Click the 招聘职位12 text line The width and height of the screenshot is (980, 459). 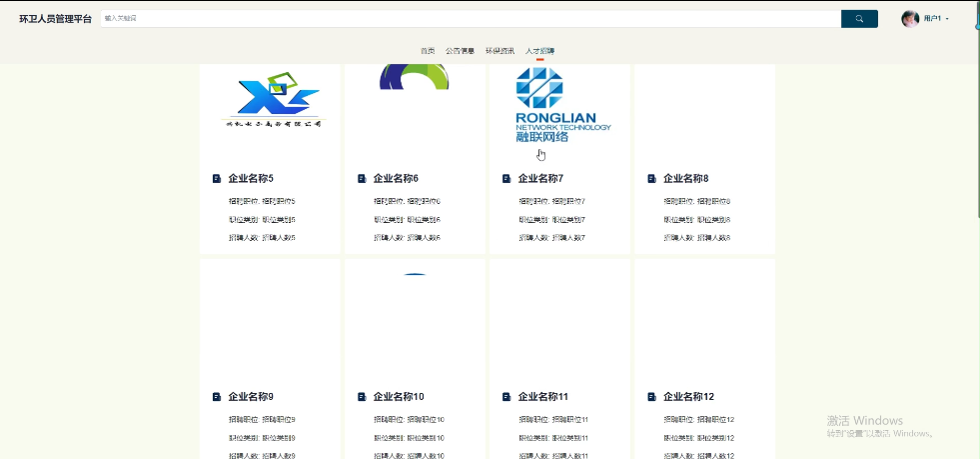(698, 420)
